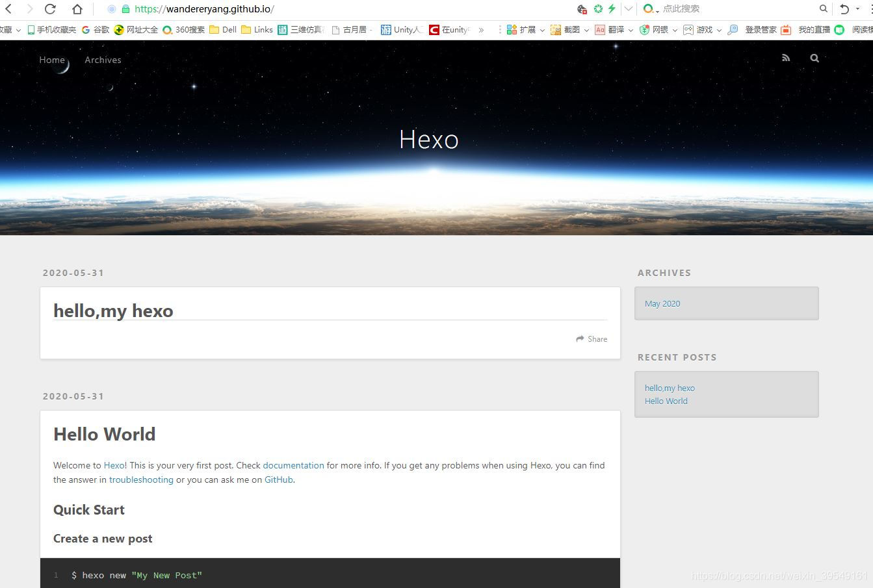Viewport: 873px width, 588px height.
Task: Reload the page with the refresh icon
Action: pos(50,9)
